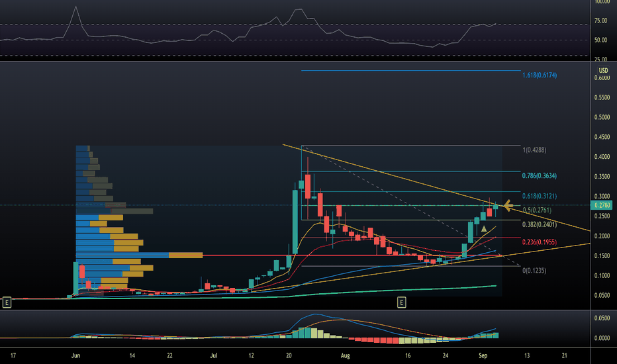Select the date 17 on the time axis
This screenshot has height=364, width=617.
[13, 356]
